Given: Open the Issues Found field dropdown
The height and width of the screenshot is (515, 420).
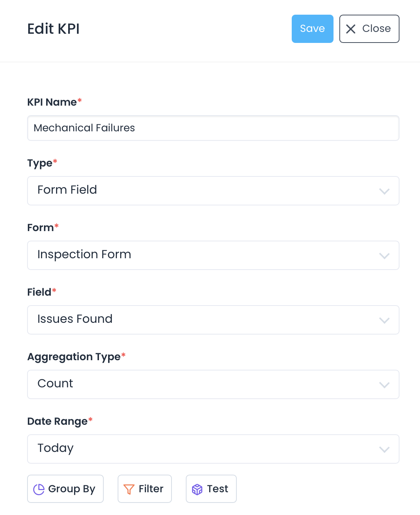Looking at the screenshot, I should click(x=205, y=320).
